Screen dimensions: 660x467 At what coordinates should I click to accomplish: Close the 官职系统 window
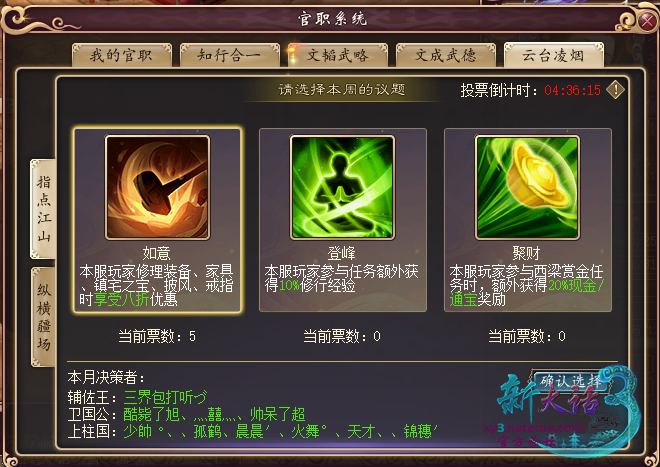coord(647,21)
